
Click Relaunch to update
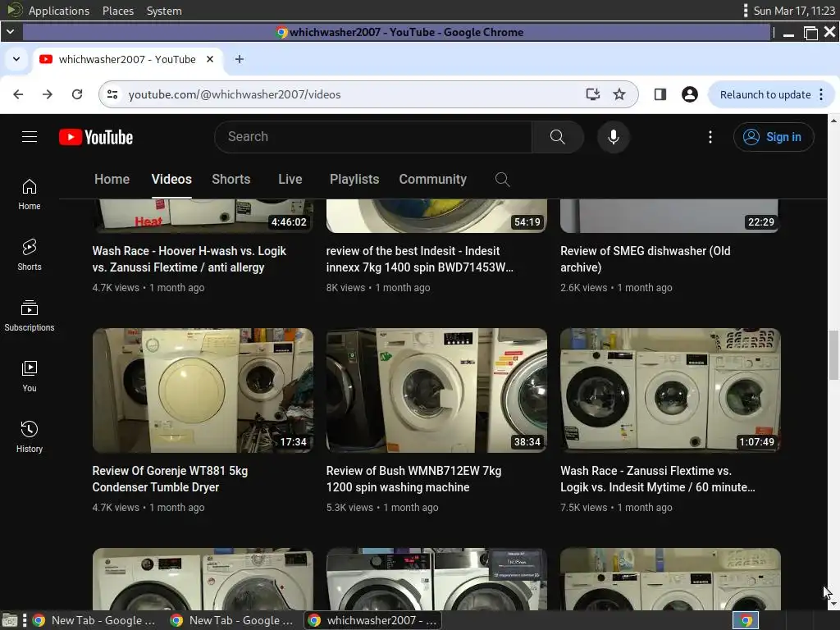pyautogui.click(x=765, y=94)
